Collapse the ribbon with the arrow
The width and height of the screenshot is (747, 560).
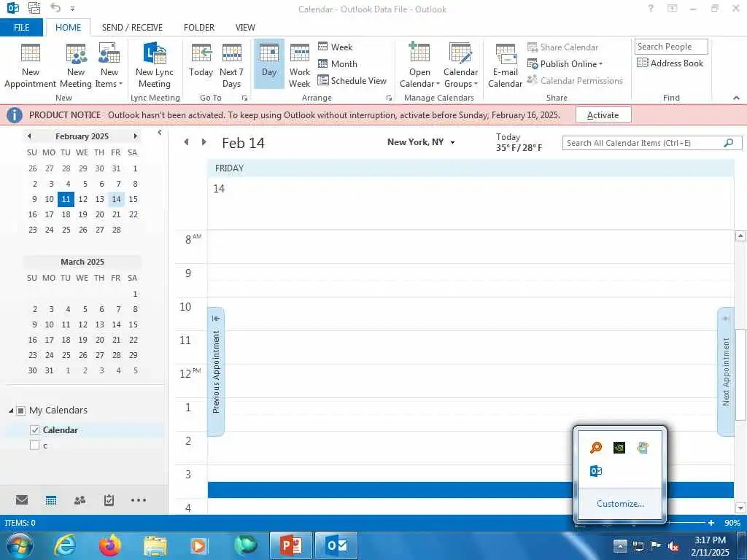coord(737,98)
